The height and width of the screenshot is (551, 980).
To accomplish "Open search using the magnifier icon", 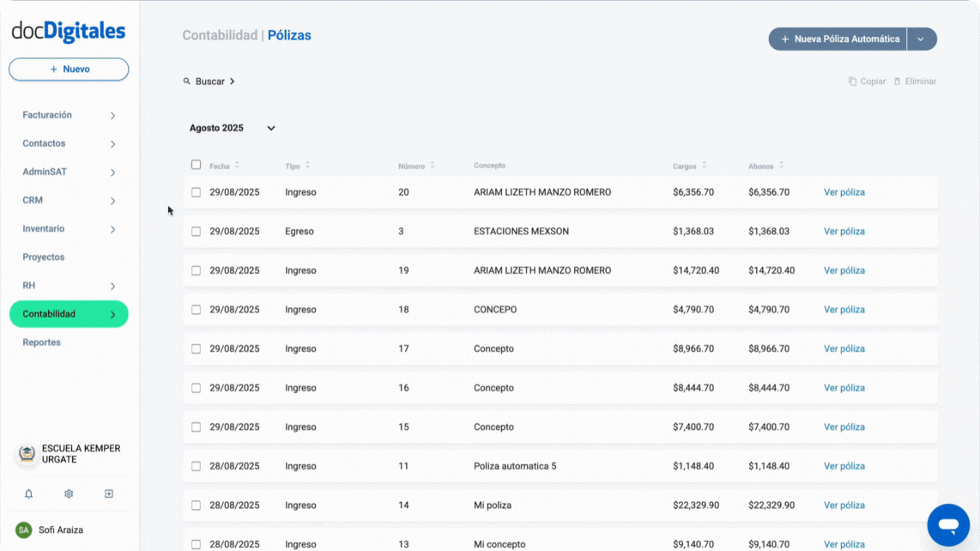I will 187,81.
